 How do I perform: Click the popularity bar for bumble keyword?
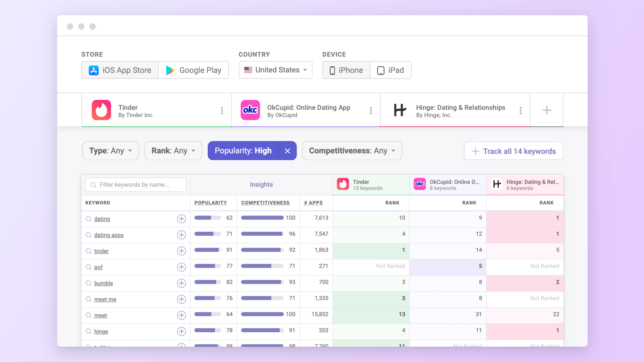(x=208, y=282)
